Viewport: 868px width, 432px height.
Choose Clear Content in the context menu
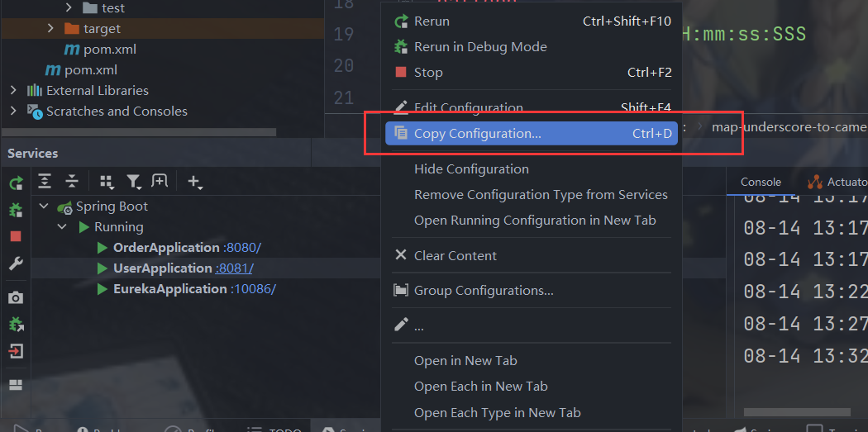(455, 256)
